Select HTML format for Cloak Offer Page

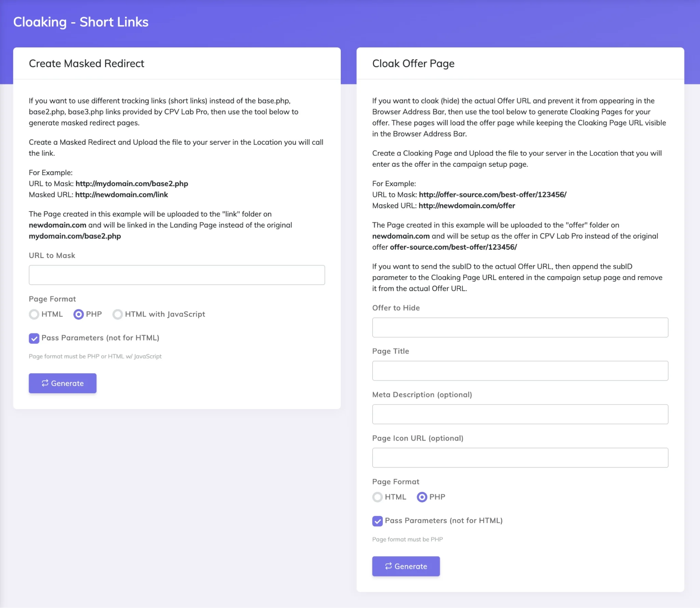(377, 497)
